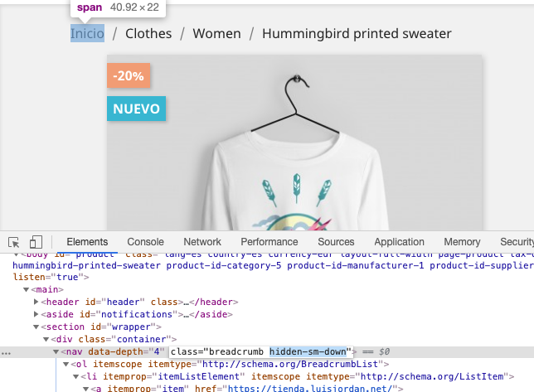
Task: Switch to the Application tab
Action: tap(399, 242)
